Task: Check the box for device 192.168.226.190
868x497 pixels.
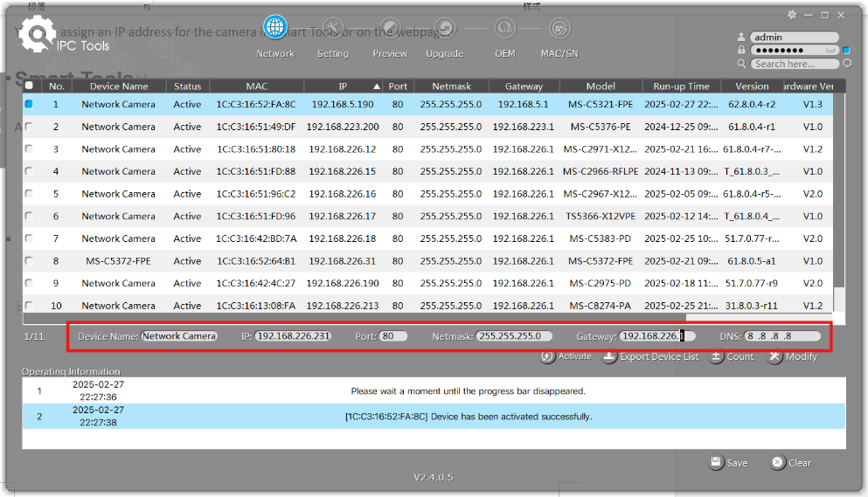Action: (29, 283)
